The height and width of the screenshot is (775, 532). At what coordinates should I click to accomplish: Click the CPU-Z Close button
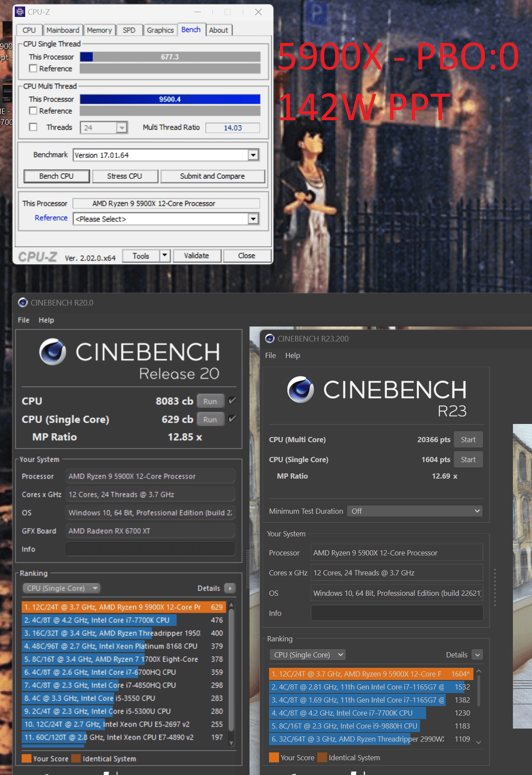(x=246, y=256)
